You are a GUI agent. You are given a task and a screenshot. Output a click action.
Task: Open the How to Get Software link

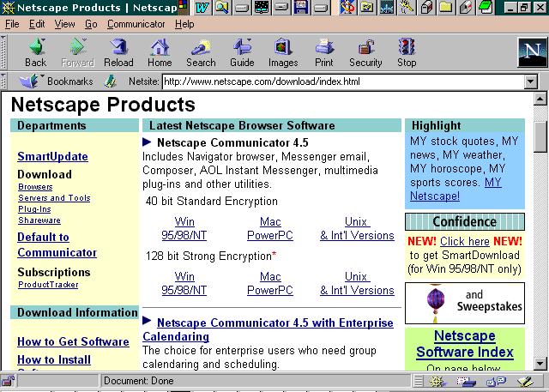tap(73, 341)
